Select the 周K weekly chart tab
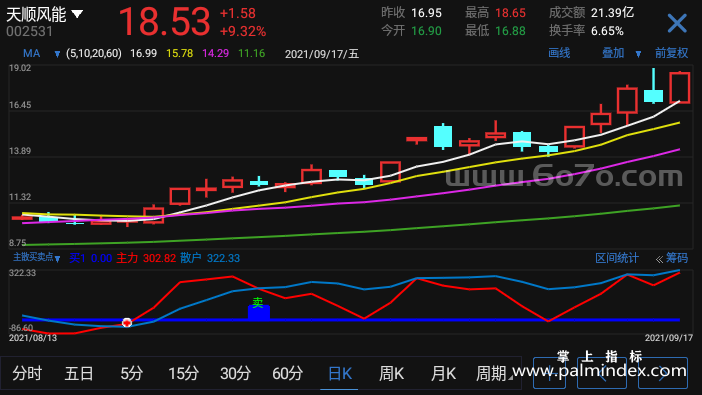This screenshot has height=395, width=702. (x=391, y=373)
